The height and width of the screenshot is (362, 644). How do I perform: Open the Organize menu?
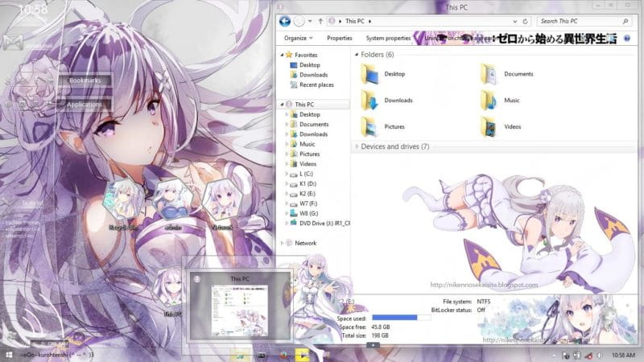298,38
